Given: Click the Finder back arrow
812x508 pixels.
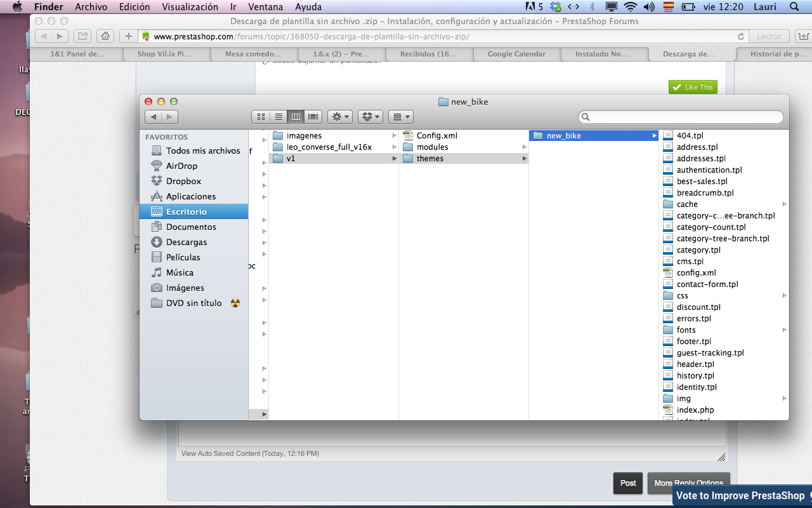Looking at the screenshot, I should coord(154,117).
